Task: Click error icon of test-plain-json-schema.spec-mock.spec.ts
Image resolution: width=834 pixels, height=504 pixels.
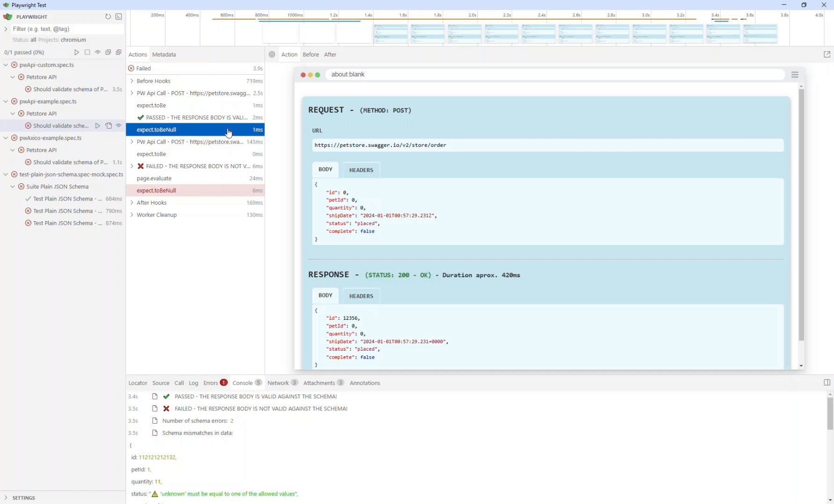Action: (14, 174)
